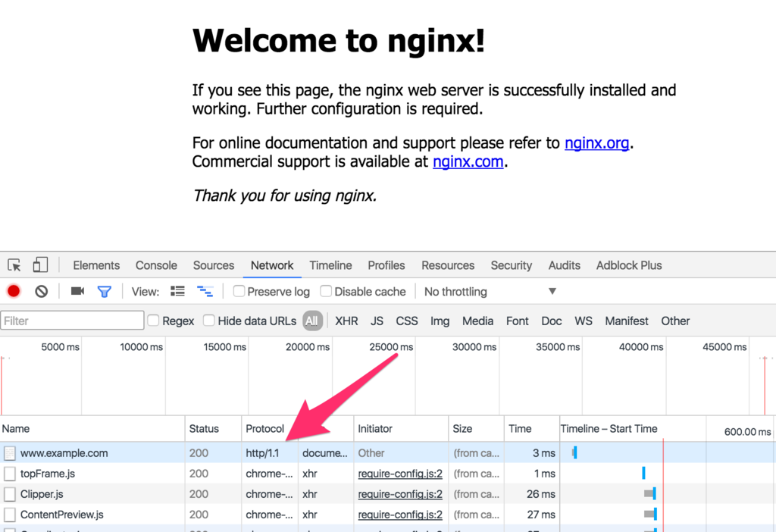Toggle Hide data URLs option
The width and height of the screenshot is (776, 532).
pyautogui.click(x=208, y=321)
